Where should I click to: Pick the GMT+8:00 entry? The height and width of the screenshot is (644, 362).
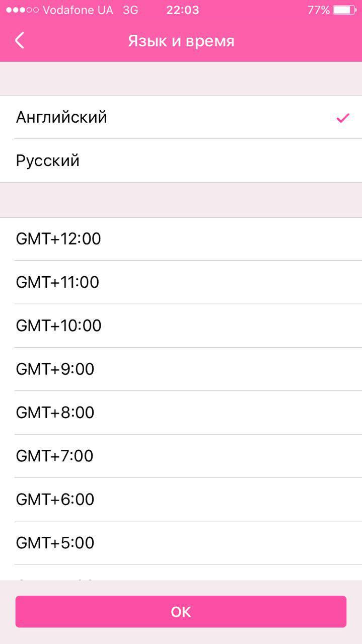click(55, 413)
